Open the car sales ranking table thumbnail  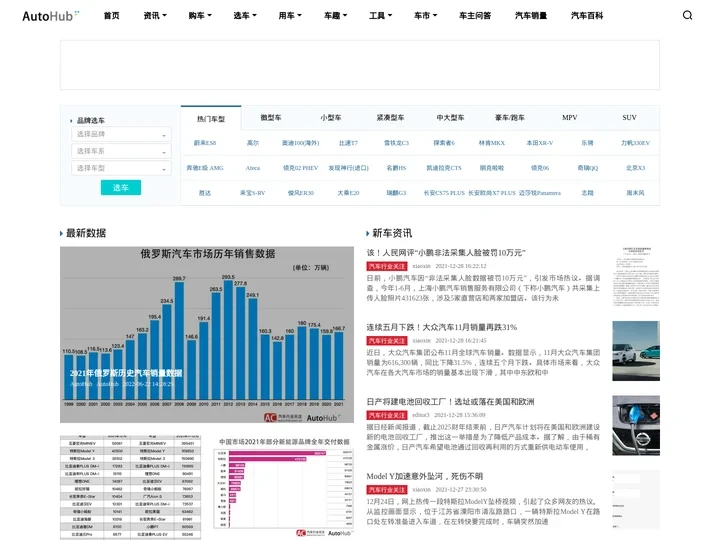[x=130, y=488]
